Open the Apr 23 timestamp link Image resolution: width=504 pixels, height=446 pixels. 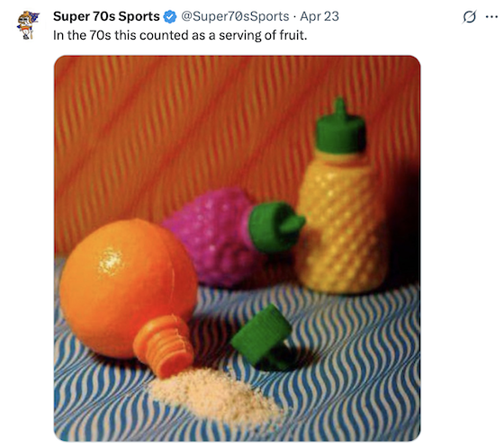[319, 16]
